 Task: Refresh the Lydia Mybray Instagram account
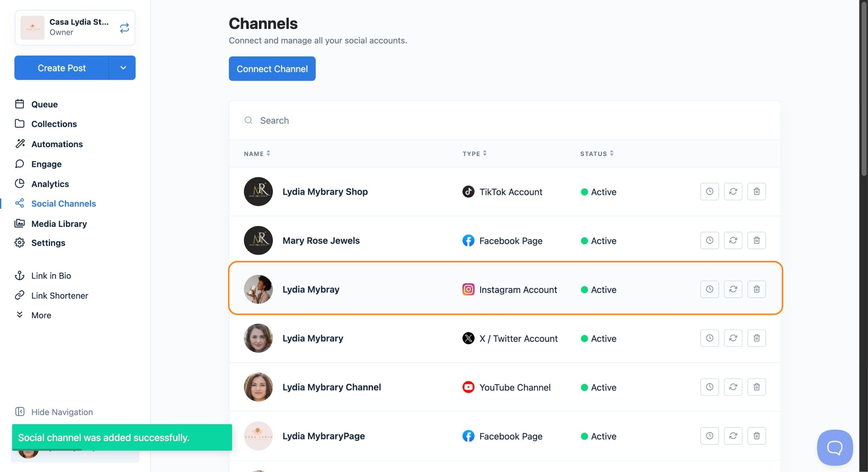pyautogui.click(x=733, y=289)
